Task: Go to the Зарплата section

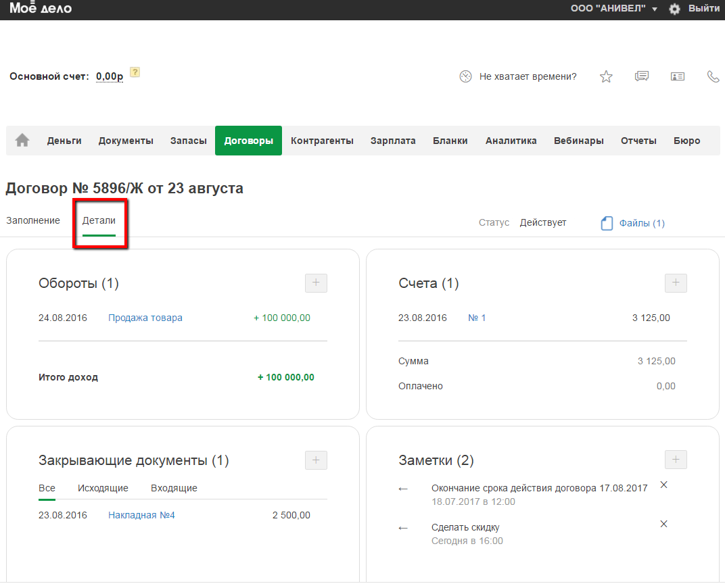Action: click(393, 141)
